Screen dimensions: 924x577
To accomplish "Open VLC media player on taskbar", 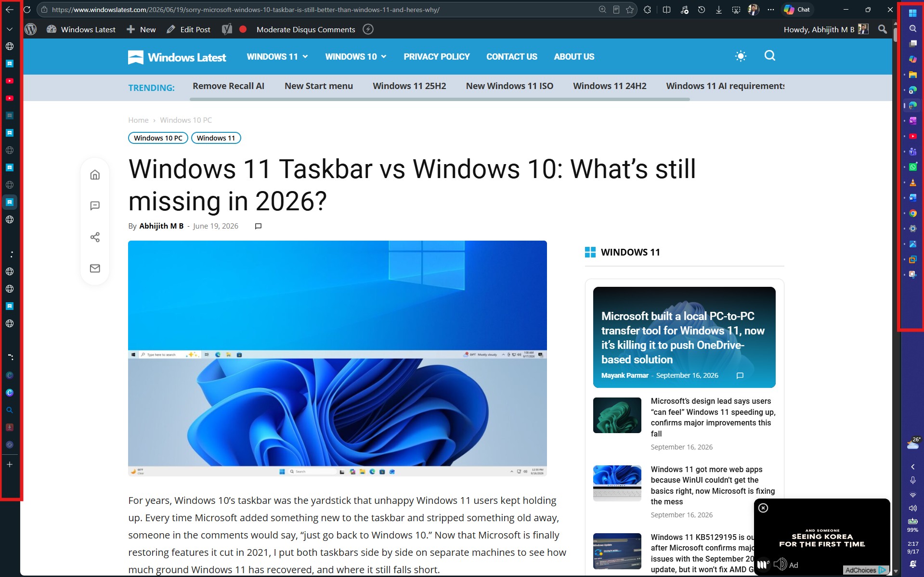I will (x=912, y=182).
